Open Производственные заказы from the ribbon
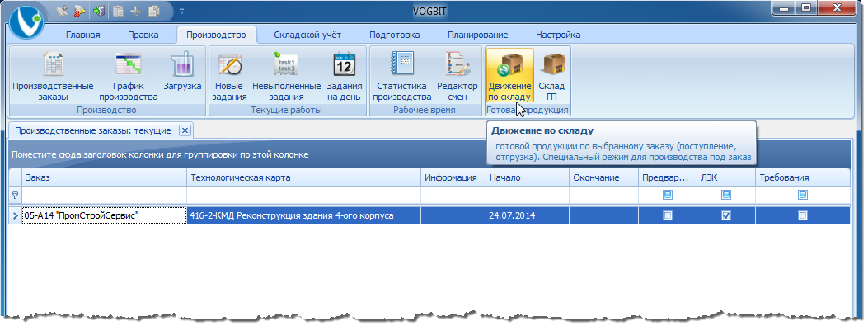 point(53,76)
